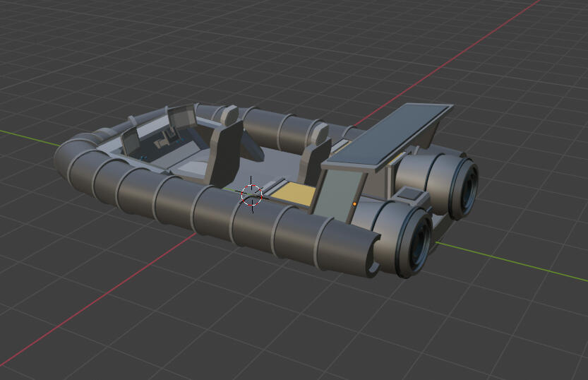Click the orange object origin dot
Image resolution: width=588 pixels, height=380 pixels.
click(355, 204)
